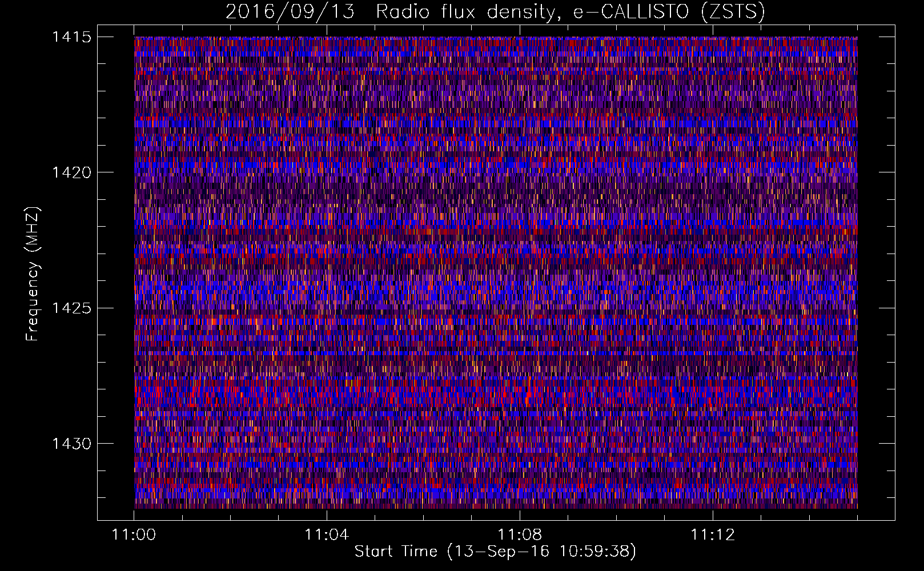Click the 1425 frequency tick label

(x=72, y=308)
